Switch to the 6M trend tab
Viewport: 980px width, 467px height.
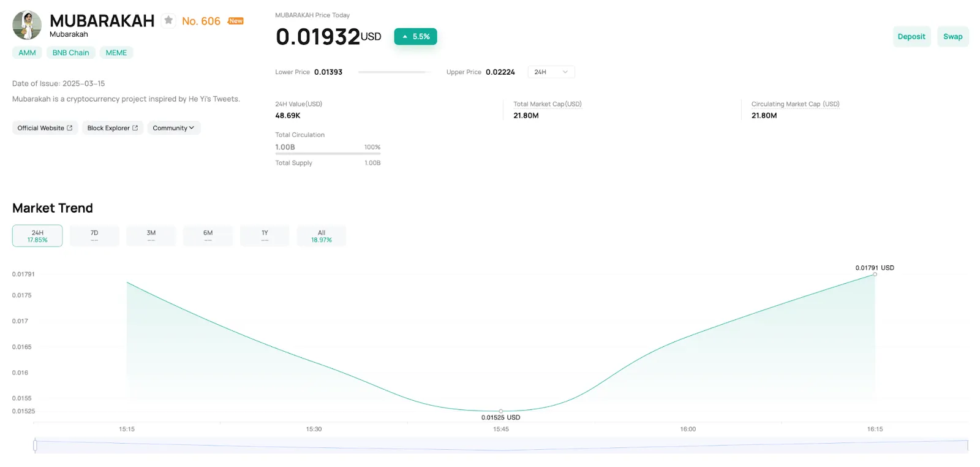pyautogui.click(x=208, y=236)
